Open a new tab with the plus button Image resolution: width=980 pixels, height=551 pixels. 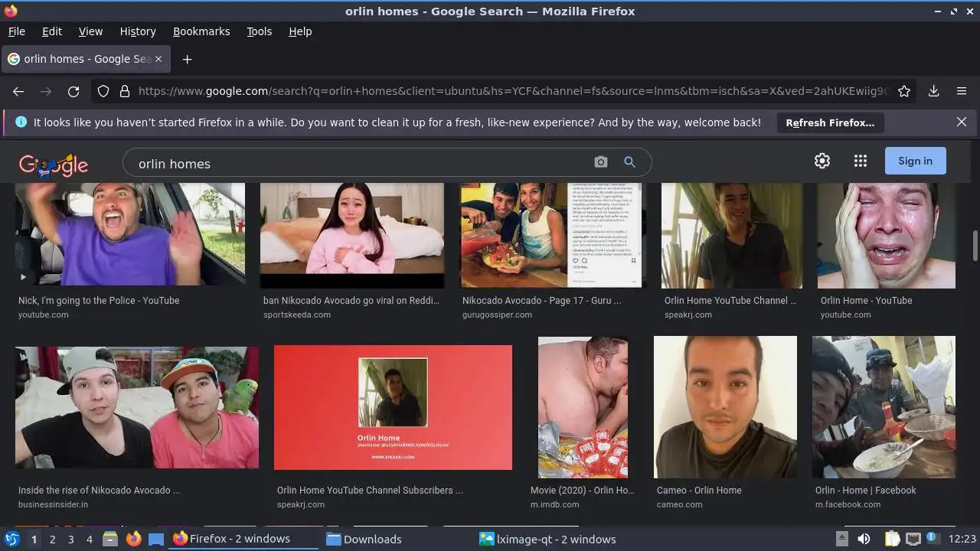click(x=187, y=59)
